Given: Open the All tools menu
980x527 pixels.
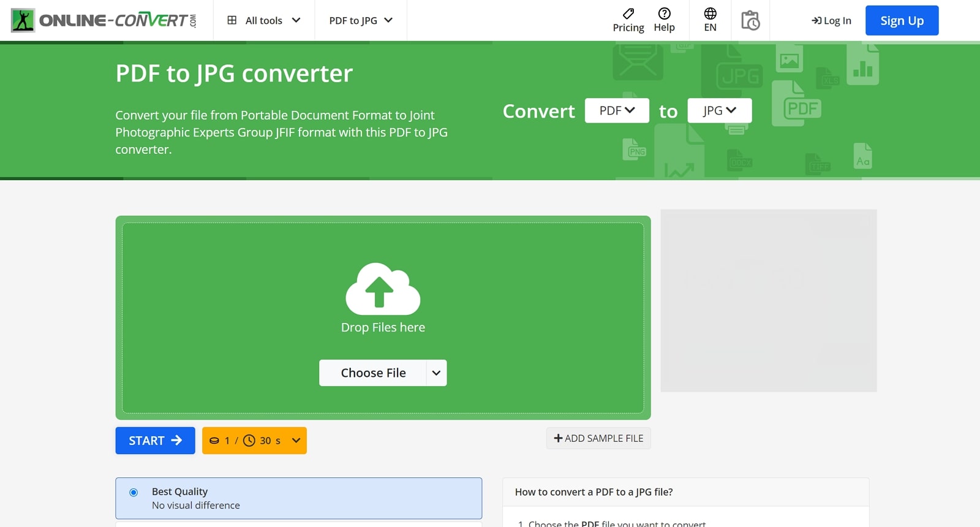Looking at the screenshot, I should [x=264, y=20].
